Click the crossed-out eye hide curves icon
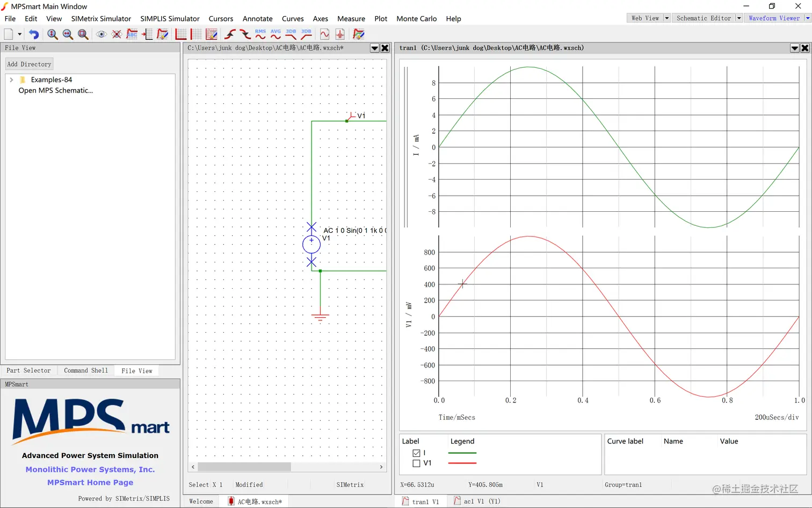The width and height of the screenshot is (812, 508). 117,34
